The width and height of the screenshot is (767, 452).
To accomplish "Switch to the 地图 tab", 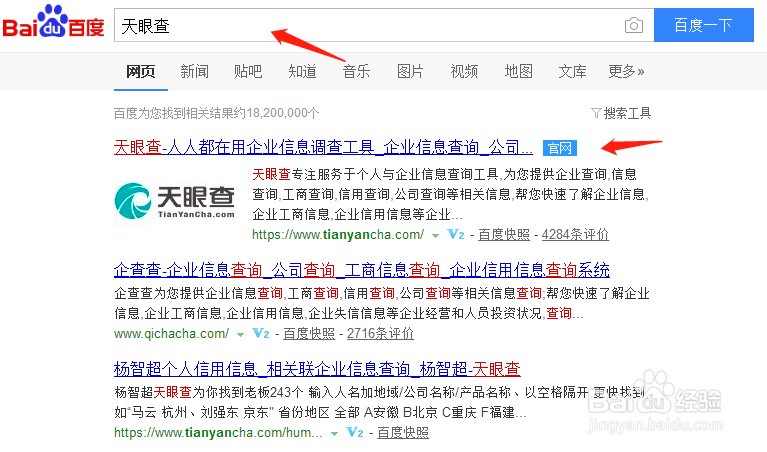I will [519, 71].
